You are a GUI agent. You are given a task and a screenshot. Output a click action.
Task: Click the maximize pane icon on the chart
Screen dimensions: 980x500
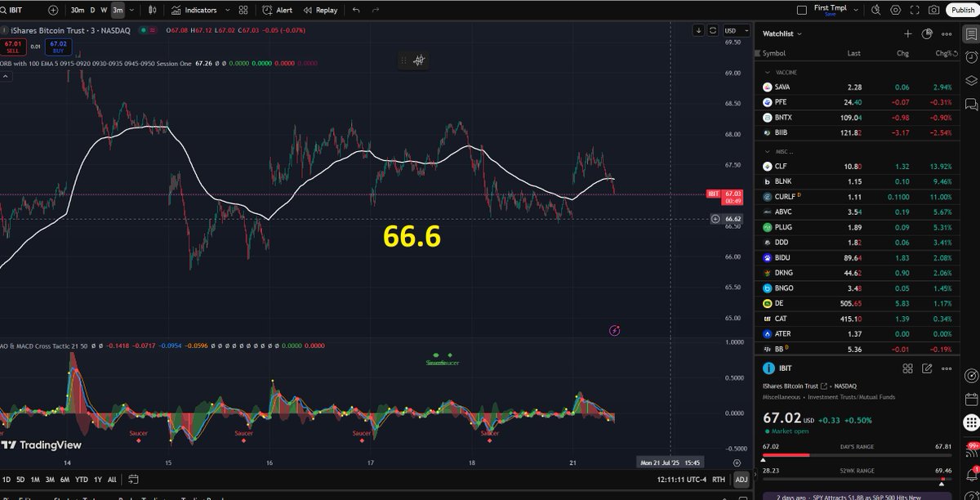713,30
